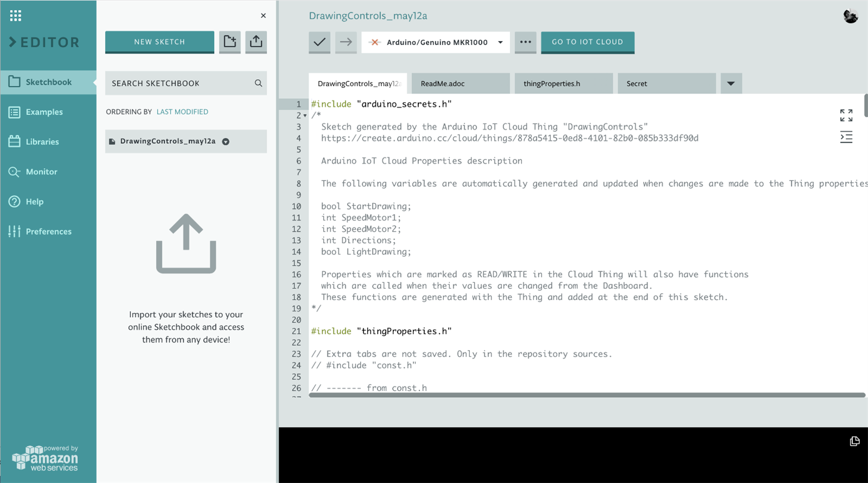Viewport: 868px width, 483px height.
Task: Click the horizontal scrollbar under the code
Action: click(587, 395)
